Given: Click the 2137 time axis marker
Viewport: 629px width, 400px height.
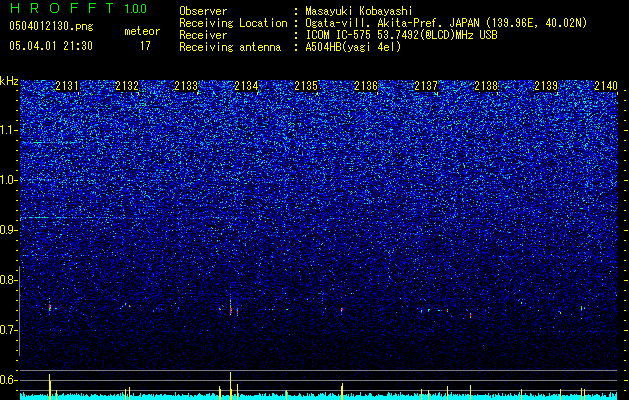Looking at the screenshot, I should (x=426, y=86).
